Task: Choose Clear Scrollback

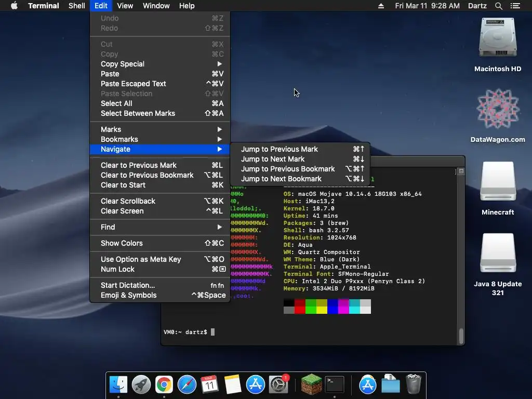Action: 160,201
